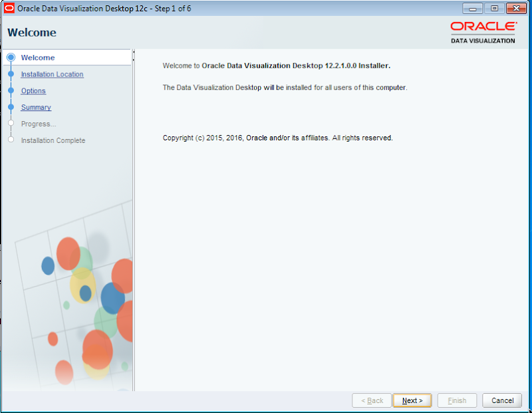Maximize the installer window
This screenshot has height=413, width=532.
pyautogui.click(x=494, y=9)
